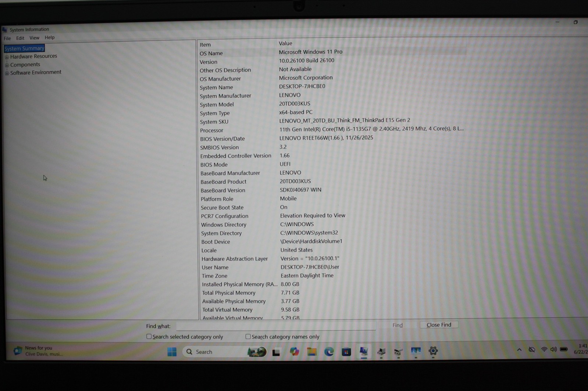This screenshot has width=588, height=391.
Task: Open the volume speaker tray icon
Action: pos(553,349)
